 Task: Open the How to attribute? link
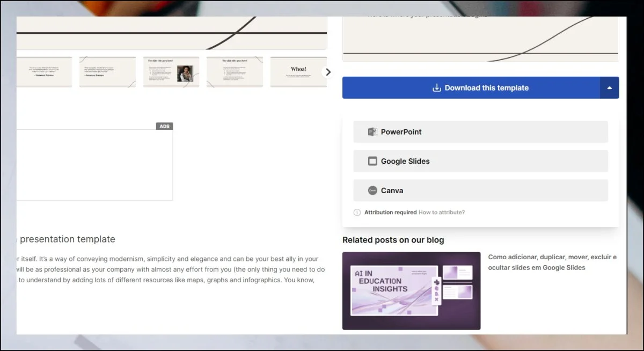(x=442, y=213)
